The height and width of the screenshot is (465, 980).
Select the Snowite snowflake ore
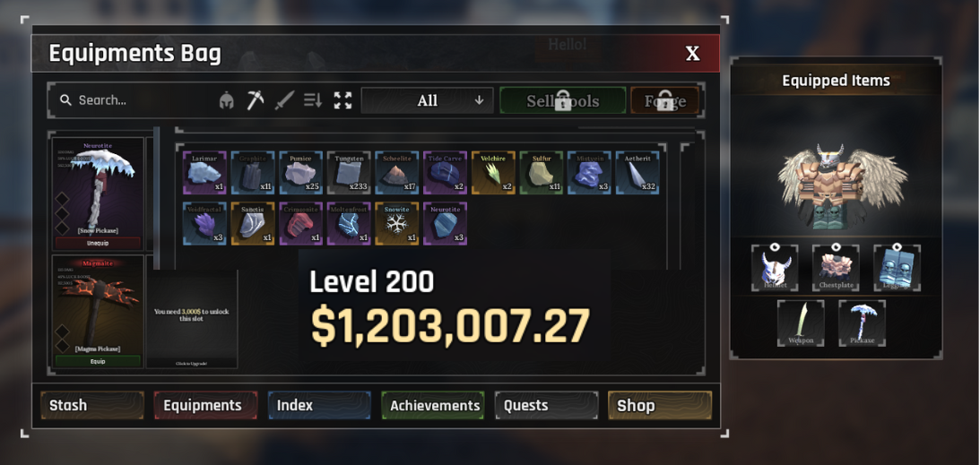pos(397,223)
